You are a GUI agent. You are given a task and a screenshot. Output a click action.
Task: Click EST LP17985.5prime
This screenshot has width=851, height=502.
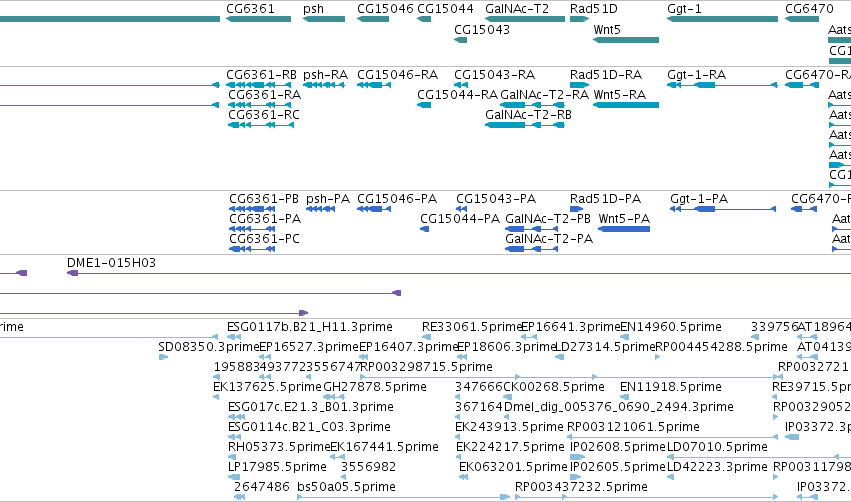click(277, 467)
